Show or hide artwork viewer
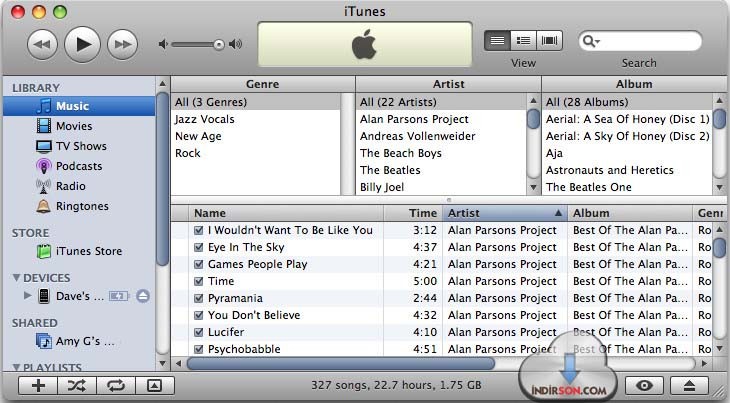 (155, 385)
